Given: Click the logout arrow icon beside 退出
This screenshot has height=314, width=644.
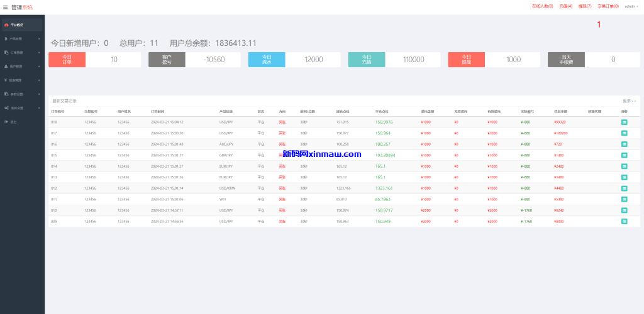Looking at the screenshot, I should tap(6, 122).
